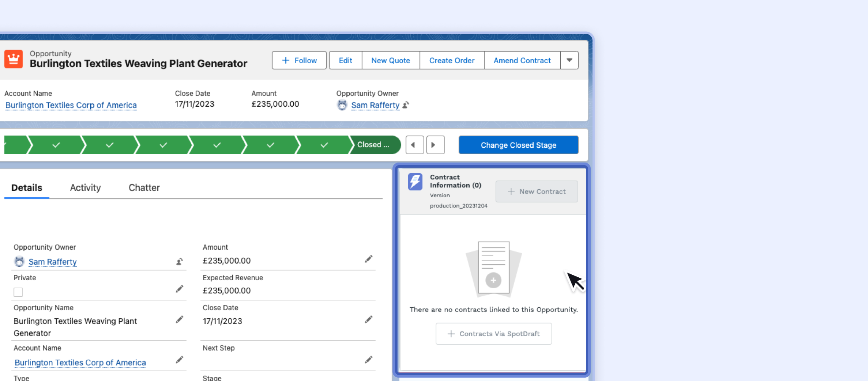
Task: Click the 17/11/2023 header Close Date value
Action: tap(195, 104)
